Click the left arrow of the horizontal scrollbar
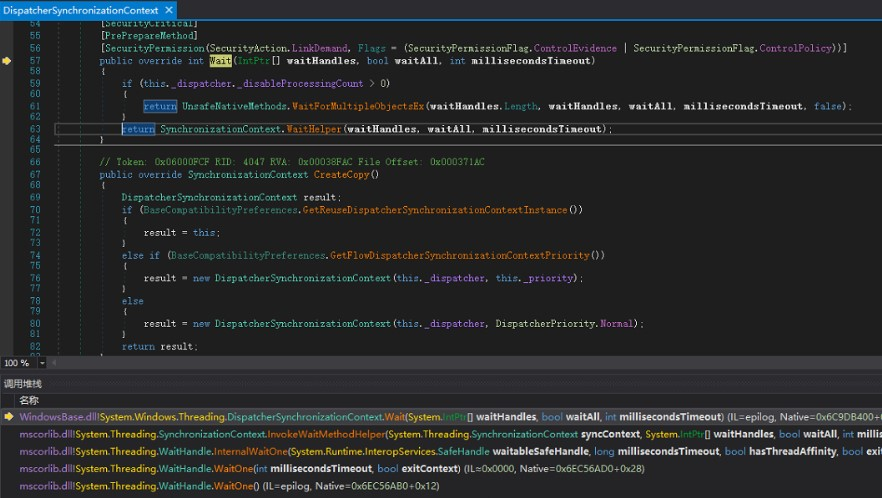The height and width of the screenshot is (498, 882). 53,363
